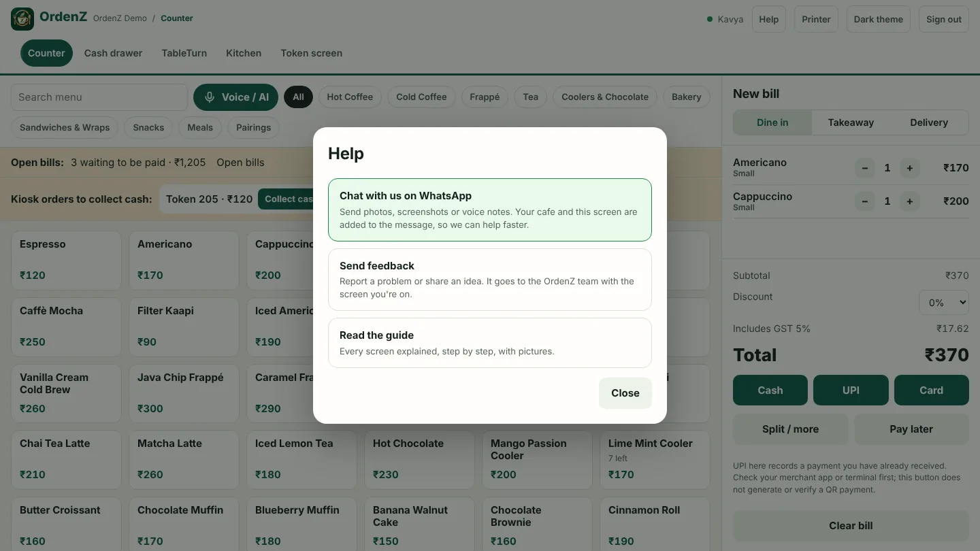Switch to Dark theme
Image resolution: width=980 pixels, height=551 pixels.
[879, 19]
